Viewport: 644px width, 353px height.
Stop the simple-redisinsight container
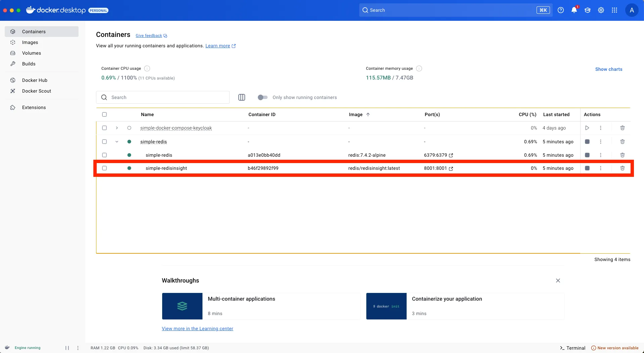pyautogui.click(x=587, y=168)
